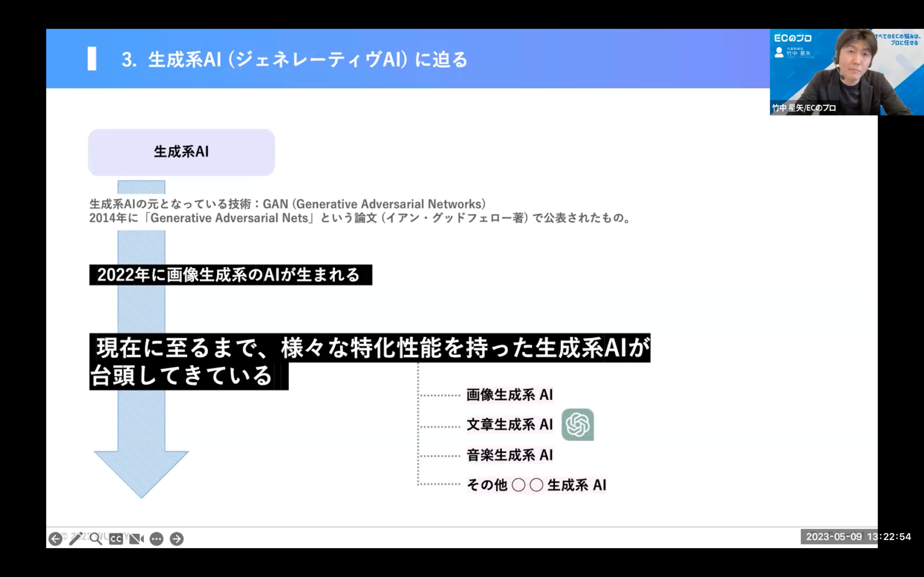Image resolution: width=924 pixels, height=577 pixels.
Task: Select the 音楽生成系 AI entry
Action: (509, 455)
